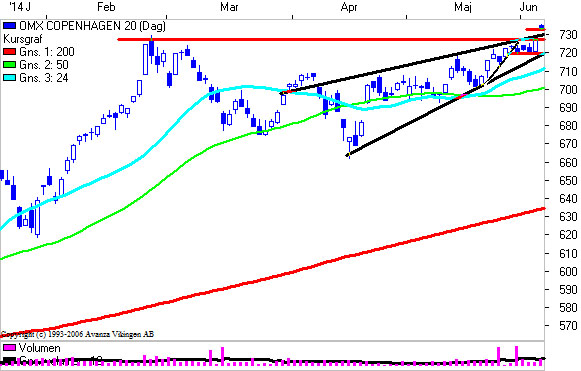The width and height of the screenshot is (581, 371).
Task: Click the red Gns. 1: 200 swatch
Action: point(10,52)
